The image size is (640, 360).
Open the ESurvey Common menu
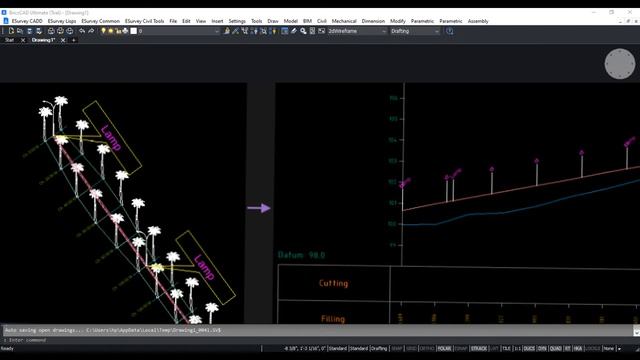point(100,21)
